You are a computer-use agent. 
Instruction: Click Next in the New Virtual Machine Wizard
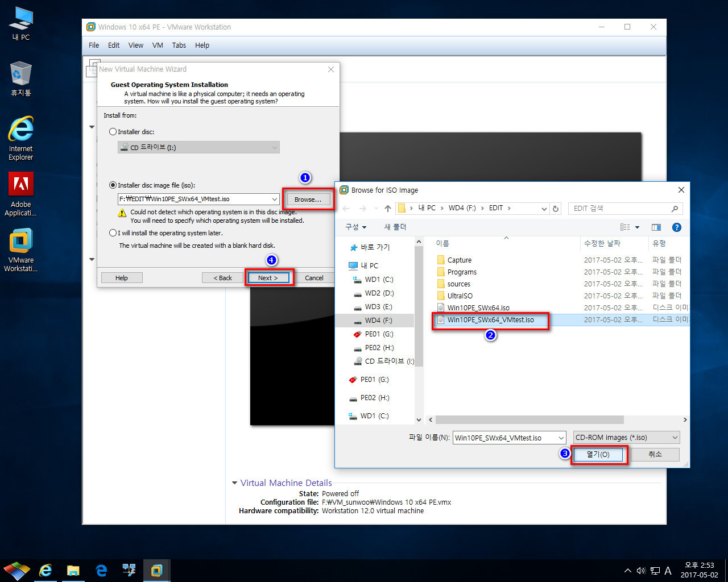point(268,278)
